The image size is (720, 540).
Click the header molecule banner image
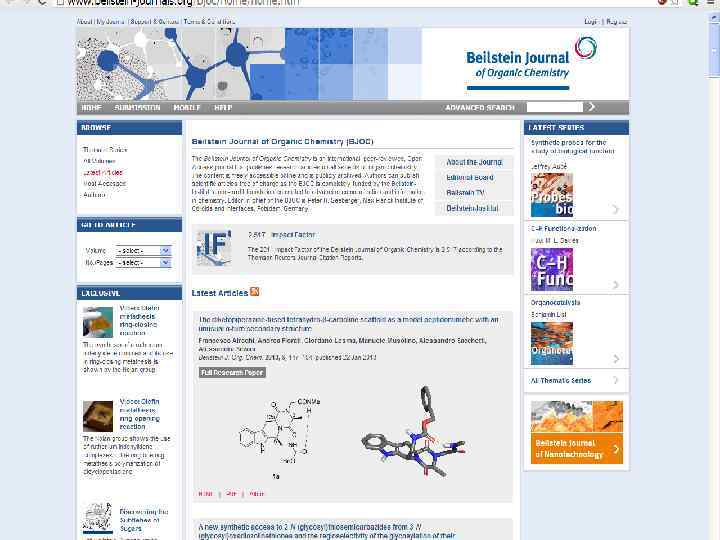point(248,64)
